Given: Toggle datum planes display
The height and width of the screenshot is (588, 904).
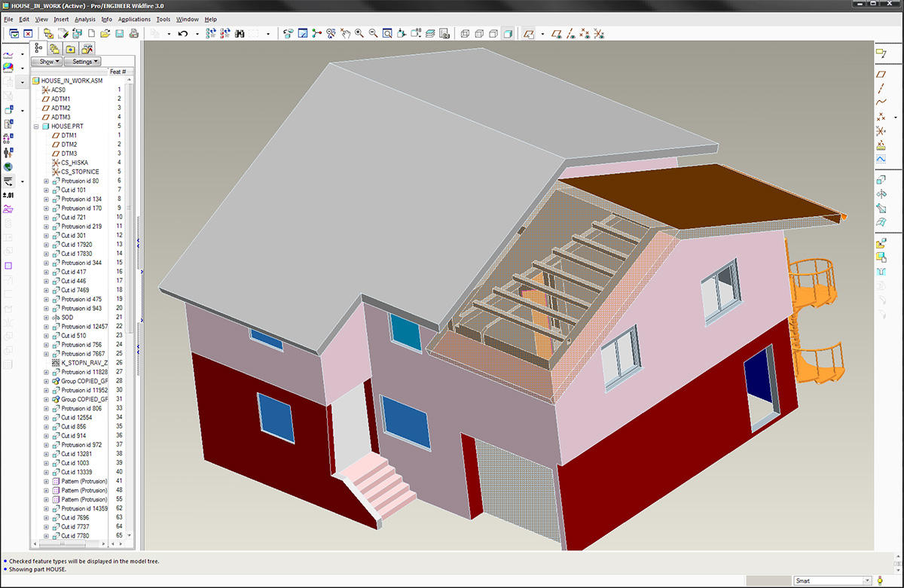Looking at the screenshot, I should point(556,33).
